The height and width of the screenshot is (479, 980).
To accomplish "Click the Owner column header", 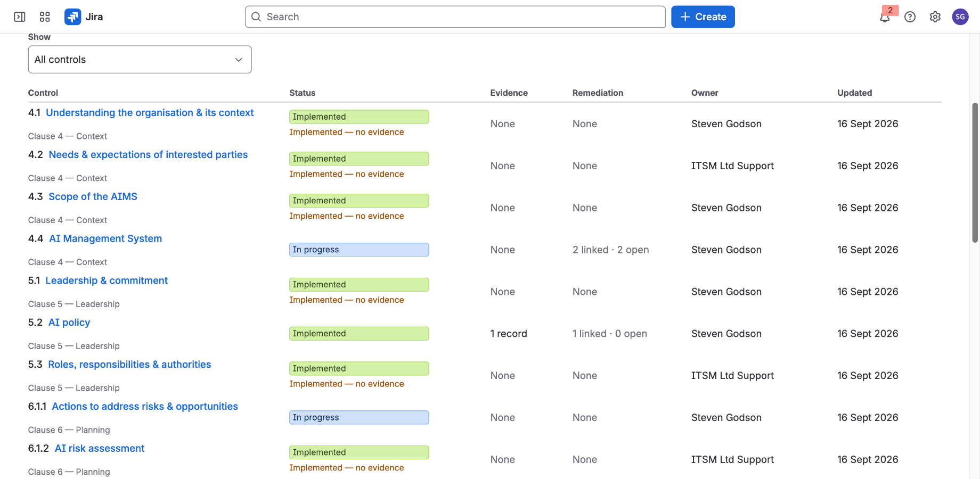I will point(705,93).
